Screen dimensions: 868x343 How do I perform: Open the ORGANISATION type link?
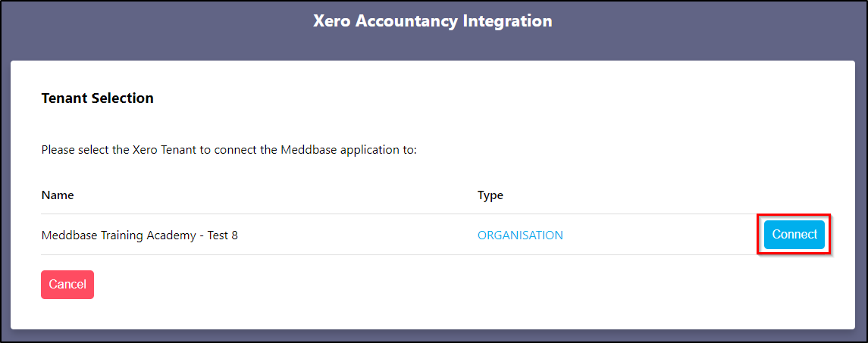(x=520, y=235)
